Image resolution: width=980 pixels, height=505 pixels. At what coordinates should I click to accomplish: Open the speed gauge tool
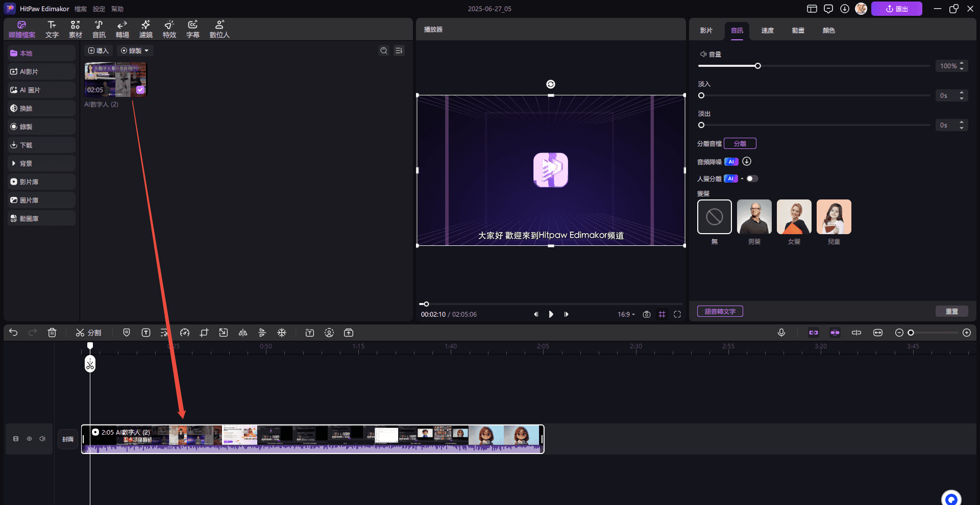(x=185, y=333)
